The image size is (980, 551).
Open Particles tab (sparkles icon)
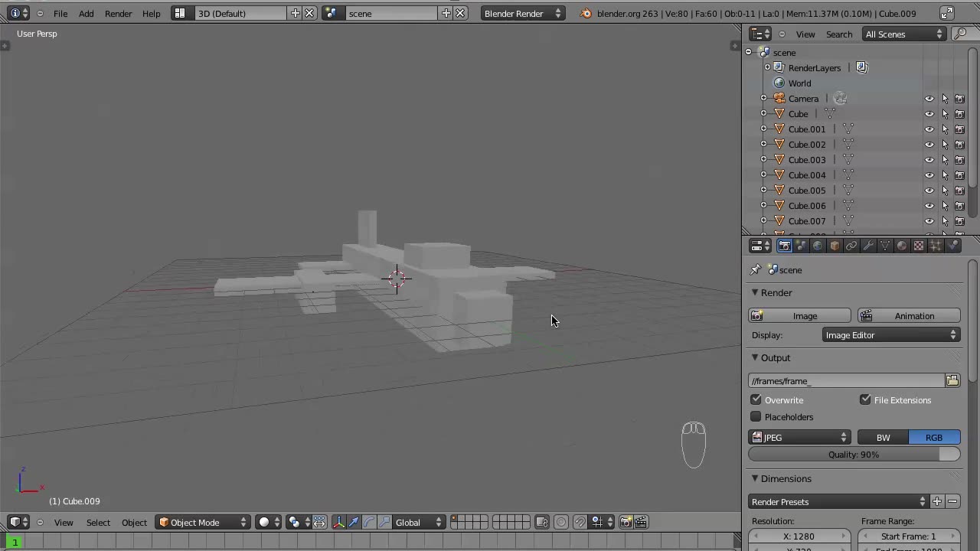tap(936, 246)
